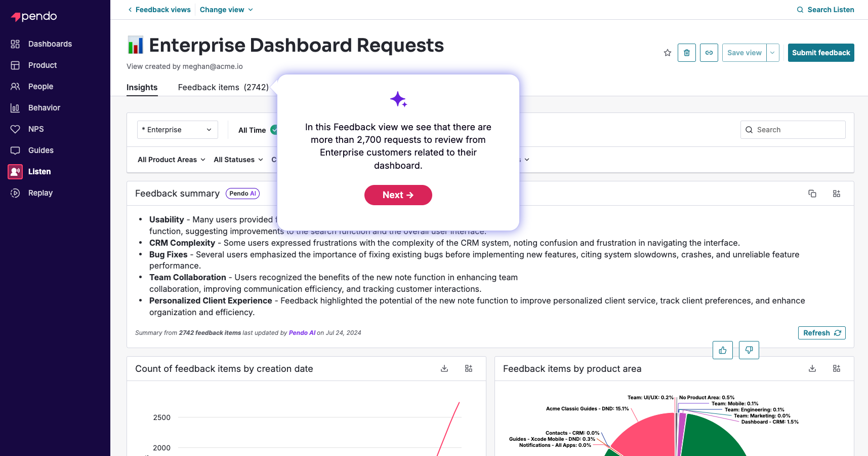Click the Personalized Client Experience heading
Screen dimensions: 868x456
tap(211, 301)
